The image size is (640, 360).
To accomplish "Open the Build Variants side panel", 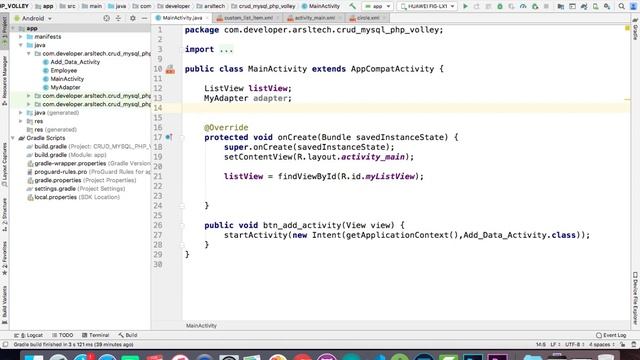I will [4, 304].
